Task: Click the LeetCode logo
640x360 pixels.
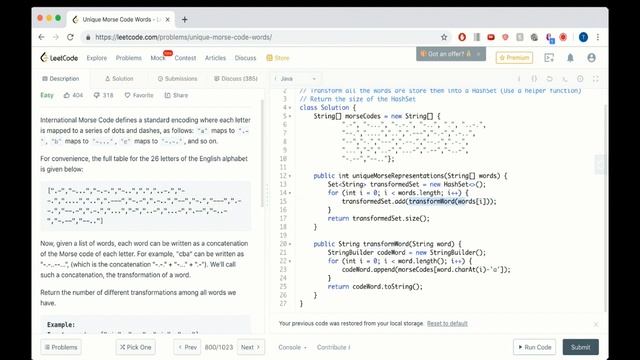Action: coord(59,58)
